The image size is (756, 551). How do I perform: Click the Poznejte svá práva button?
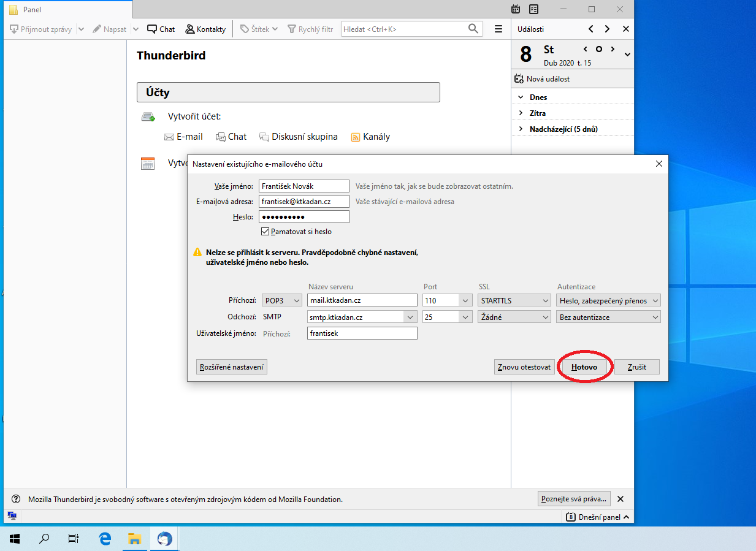(575, 499)
